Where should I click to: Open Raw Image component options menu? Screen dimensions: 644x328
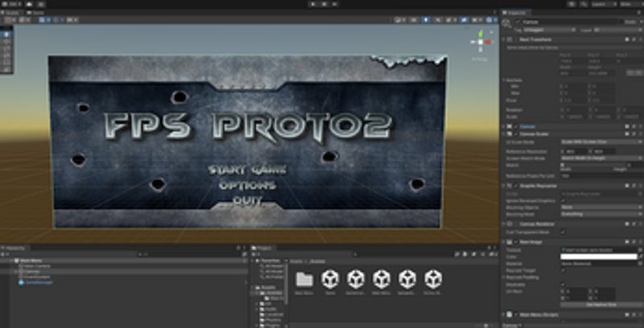(640, 242)
